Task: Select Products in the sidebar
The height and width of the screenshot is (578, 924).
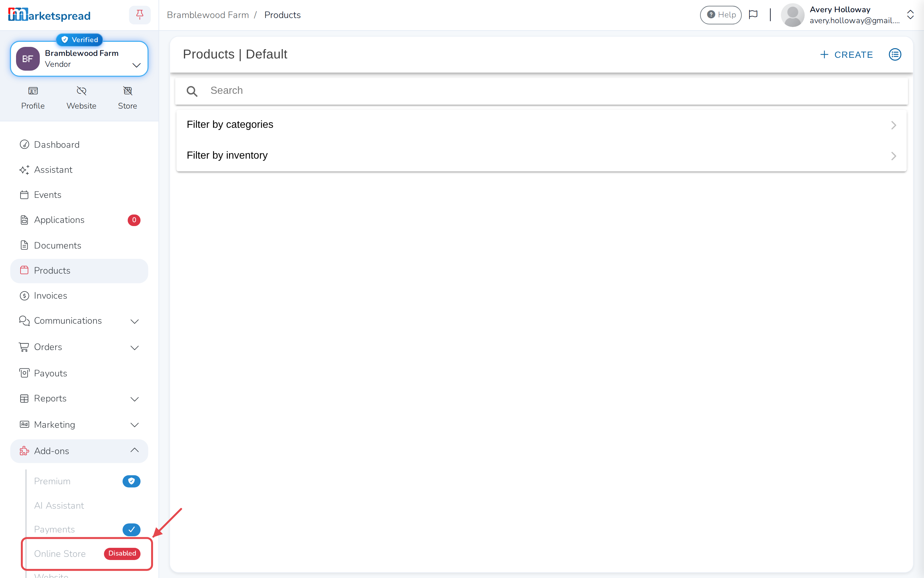Action: (x=80, y=271)
